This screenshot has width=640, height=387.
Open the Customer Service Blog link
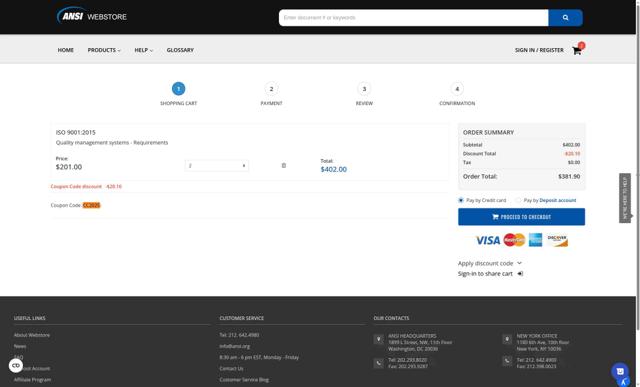point(244,379)
